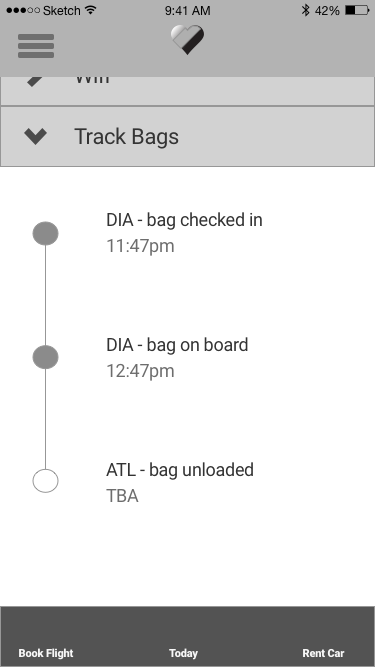375x667 pixels.
Task: Tap the Track Bags section header
Action: [x=188, y=137]
